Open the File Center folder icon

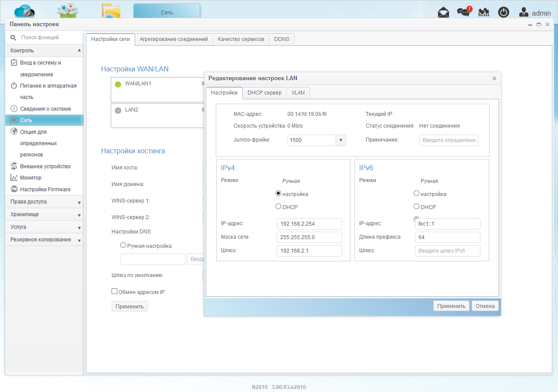coord(111,11)
